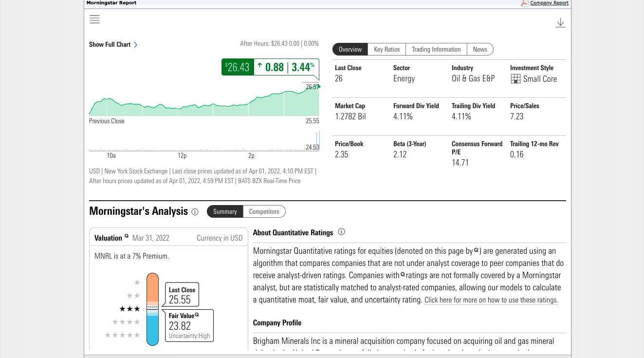The image size is (644, 358).
Task: Click the Investment Style box grid icon
Action: point(515,79)
